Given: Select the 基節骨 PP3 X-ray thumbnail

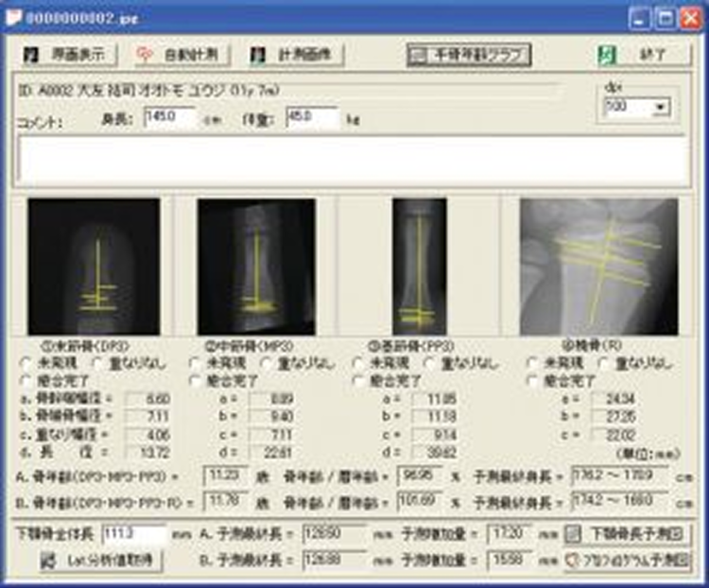Looking at the screenshot, I should click(419, 267).
